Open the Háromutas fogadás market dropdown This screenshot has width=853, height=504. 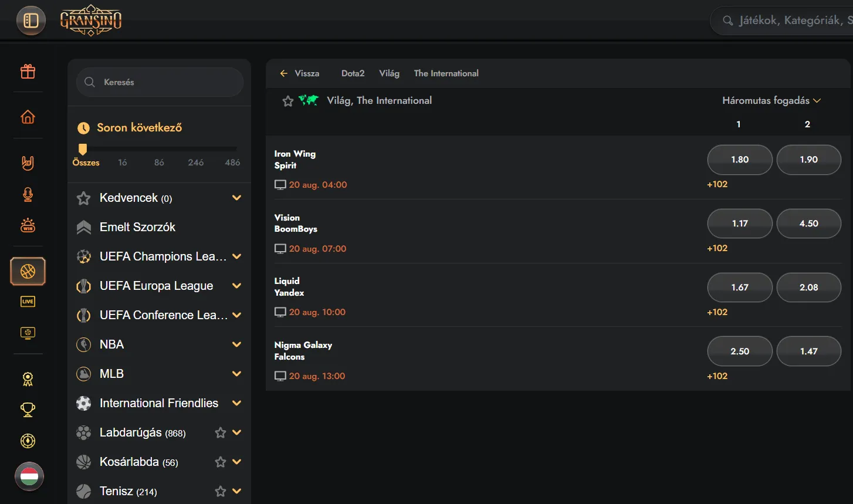point(771,100)
